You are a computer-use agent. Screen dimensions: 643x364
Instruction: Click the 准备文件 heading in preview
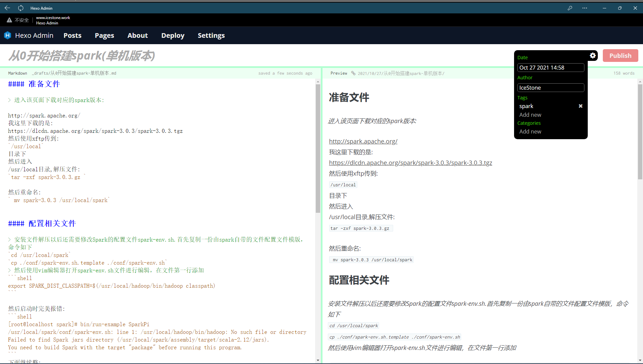(x=349, y=97)
